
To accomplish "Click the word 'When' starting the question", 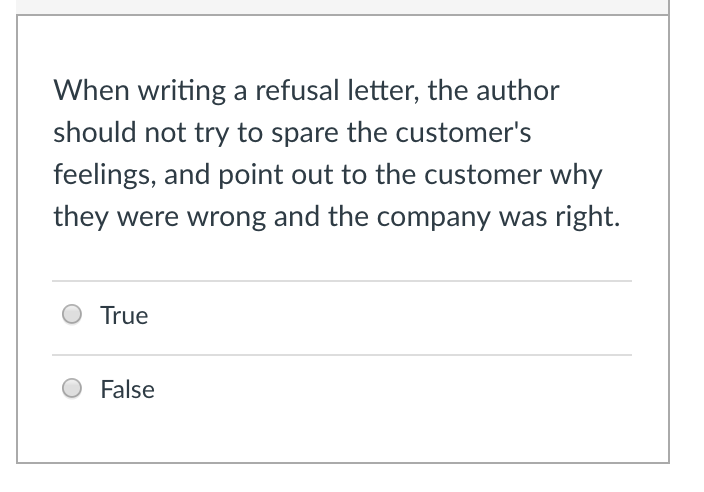I will click(92, 90).
